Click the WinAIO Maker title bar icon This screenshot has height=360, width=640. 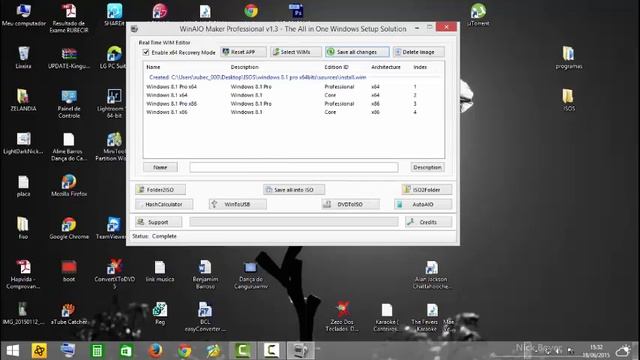pyautogui.click(x=134, y=29)
